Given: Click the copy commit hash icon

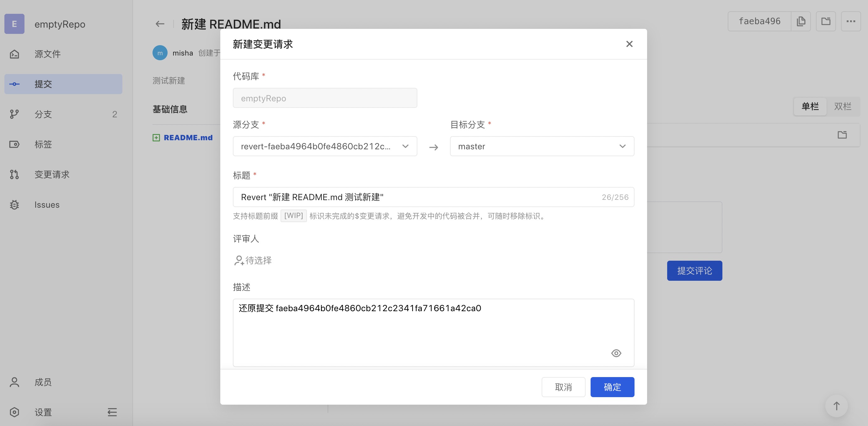Looking at the screenshot, I should (801, 21).
